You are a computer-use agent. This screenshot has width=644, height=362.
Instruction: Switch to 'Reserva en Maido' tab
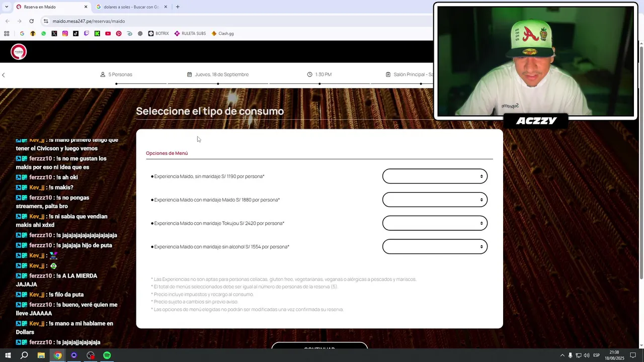click(51, 7)
